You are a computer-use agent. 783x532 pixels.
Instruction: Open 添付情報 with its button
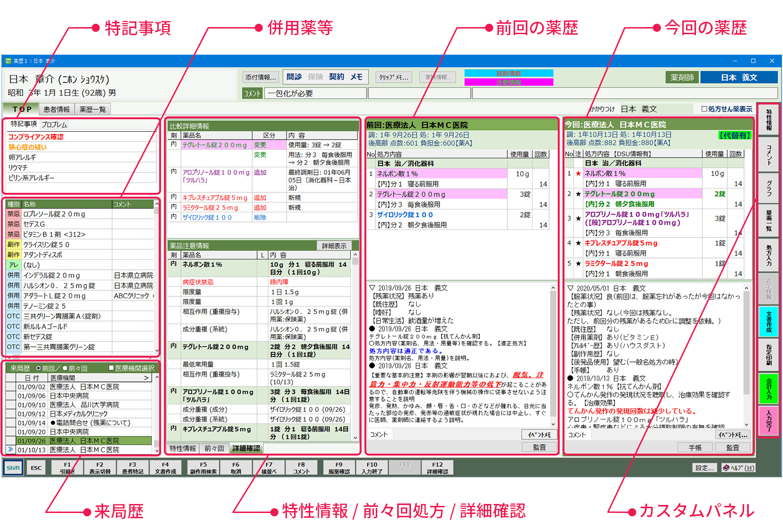260,76
